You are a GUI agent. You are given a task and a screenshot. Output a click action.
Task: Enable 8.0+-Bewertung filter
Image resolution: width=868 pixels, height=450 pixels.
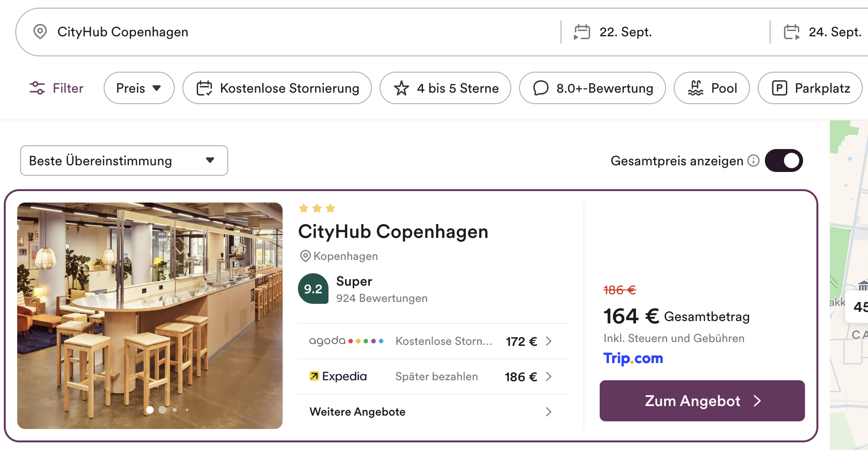(x=592, y=88)
